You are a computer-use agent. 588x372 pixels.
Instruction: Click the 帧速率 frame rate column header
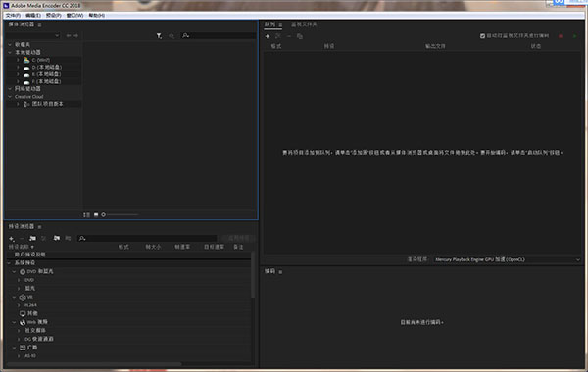pyautogui.click(x=182, y=247)
